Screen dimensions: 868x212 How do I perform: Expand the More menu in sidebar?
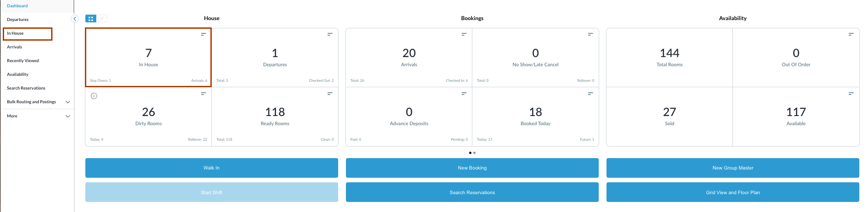(x=68, y=116)
